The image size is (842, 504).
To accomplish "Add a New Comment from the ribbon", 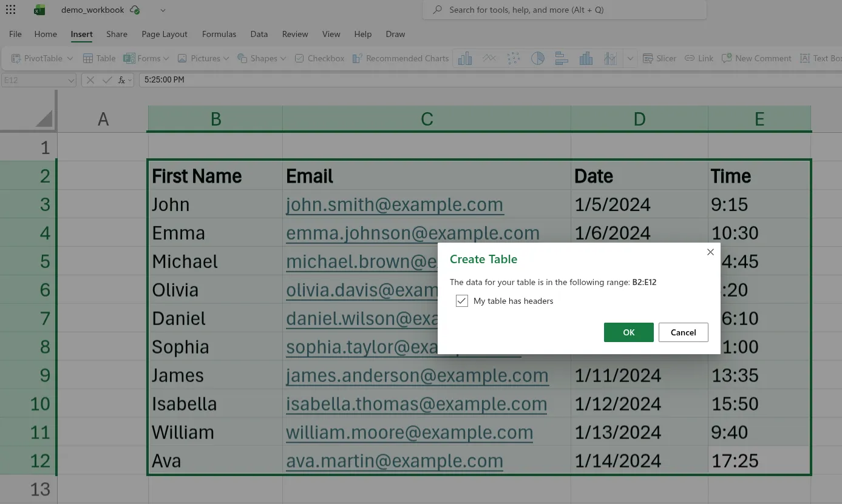I will (756, 58).
